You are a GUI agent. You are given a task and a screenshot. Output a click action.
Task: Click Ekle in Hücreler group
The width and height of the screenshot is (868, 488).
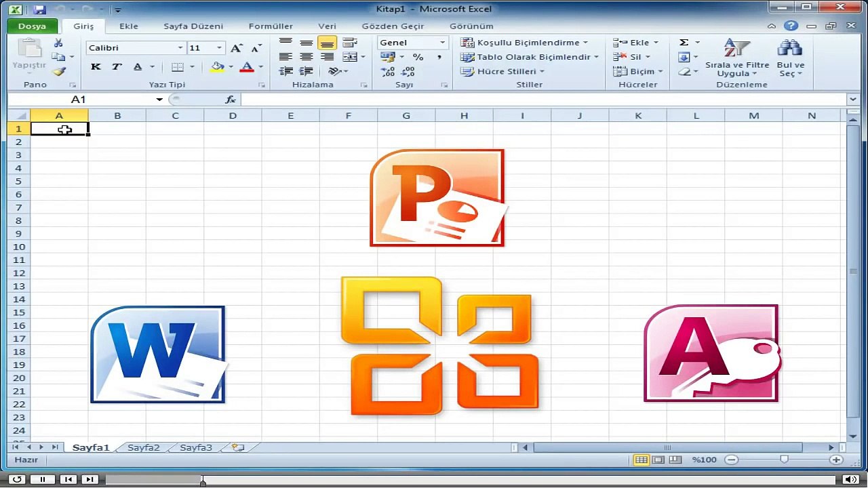click(635, 43)
